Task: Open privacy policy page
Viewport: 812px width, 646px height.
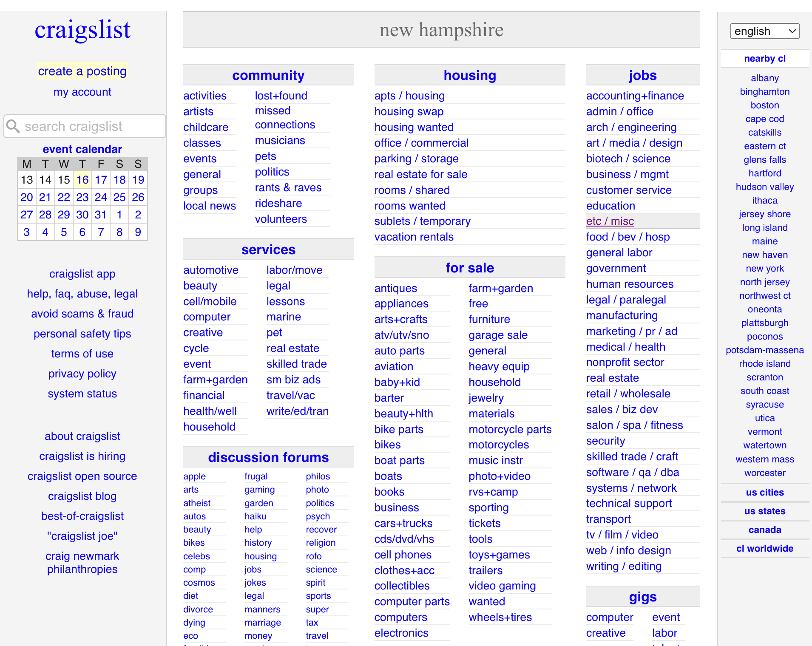Action: pos(82,374)
